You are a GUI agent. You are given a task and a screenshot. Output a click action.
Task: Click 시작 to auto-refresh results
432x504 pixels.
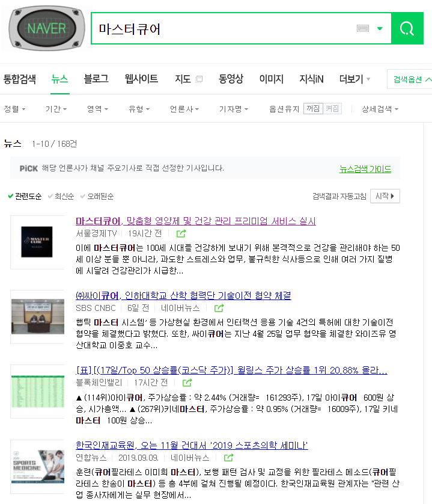[x=385, y=196]
